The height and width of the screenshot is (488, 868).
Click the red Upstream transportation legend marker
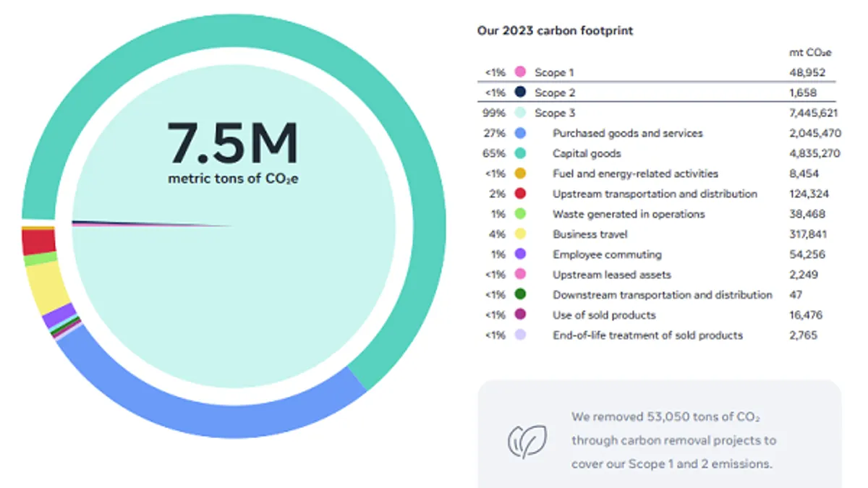pyautogui.click(x=519, y=193)
